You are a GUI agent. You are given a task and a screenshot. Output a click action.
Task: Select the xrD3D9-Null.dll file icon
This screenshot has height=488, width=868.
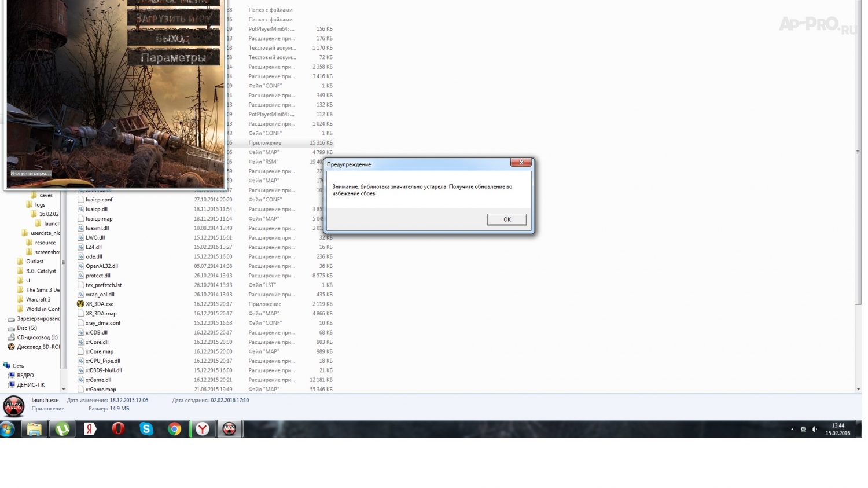(81, 370)
